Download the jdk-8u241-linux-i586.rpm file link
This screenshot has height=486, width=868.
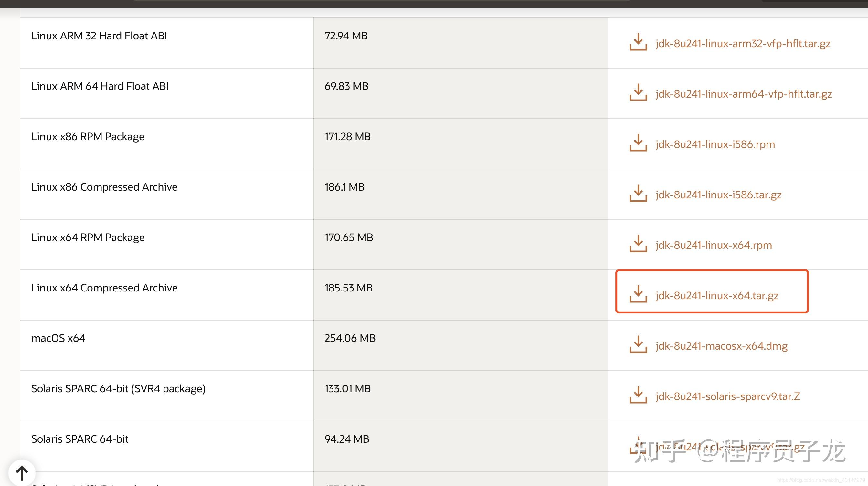click(x=715, y=144)
